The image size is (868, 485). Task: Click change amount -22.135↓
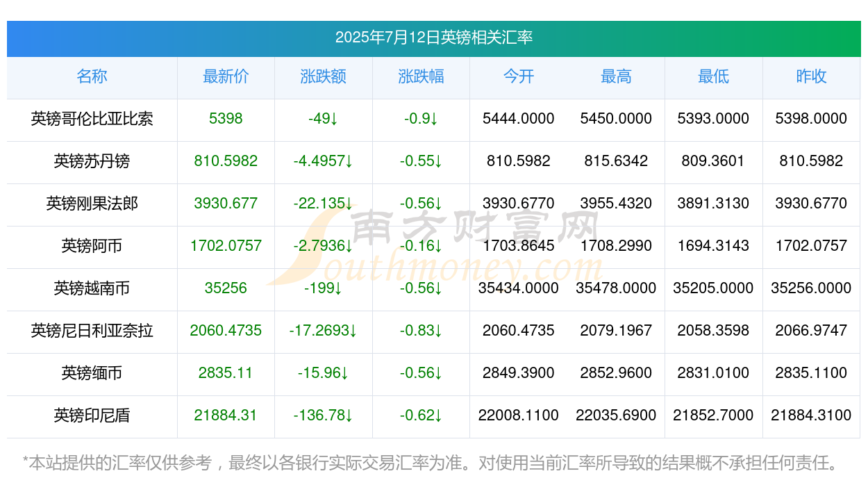click(324, 204)
